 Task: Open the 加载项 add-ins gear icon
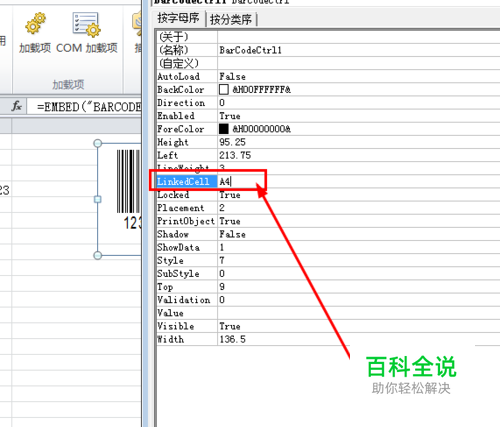click(x=35, y=24)
